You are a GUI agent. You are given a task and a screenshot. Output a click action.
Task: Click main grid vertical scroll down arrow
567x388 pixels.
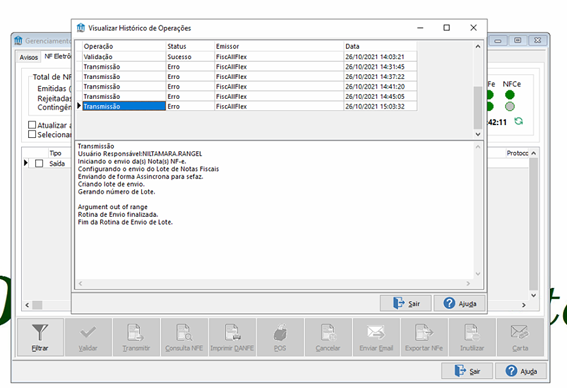533,295
